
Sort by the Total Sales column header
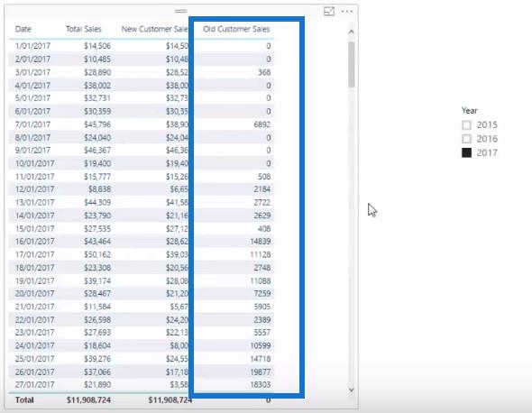[84, 29]
